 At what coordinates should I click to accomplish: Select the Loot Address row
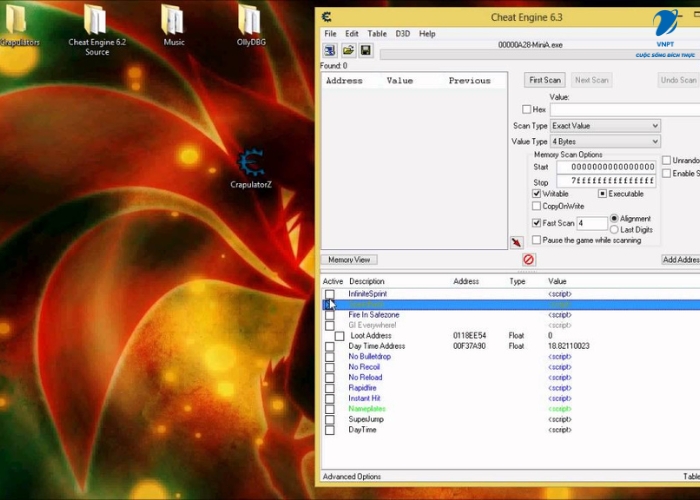[x=510, y=336]
